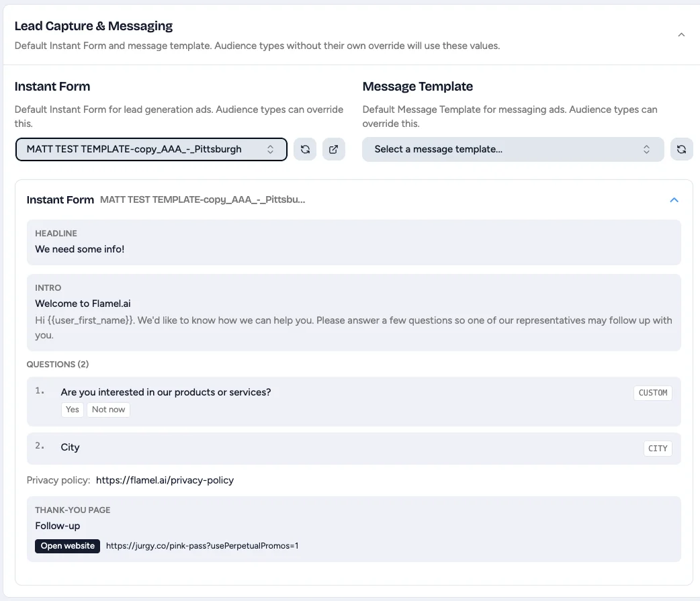Click the jurgy.co pink-pass URL

click(x=202, y=546)
